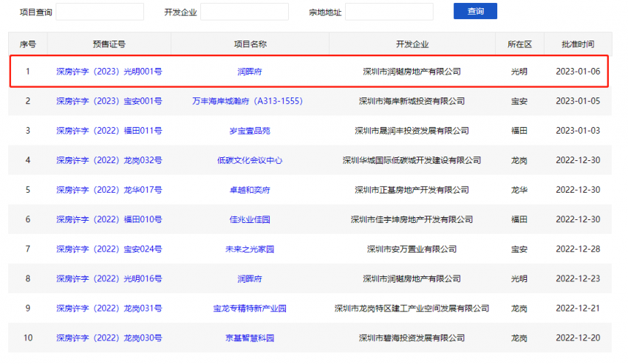Click the 所在区 column header
628x364 pixels.
pos(519,44)
